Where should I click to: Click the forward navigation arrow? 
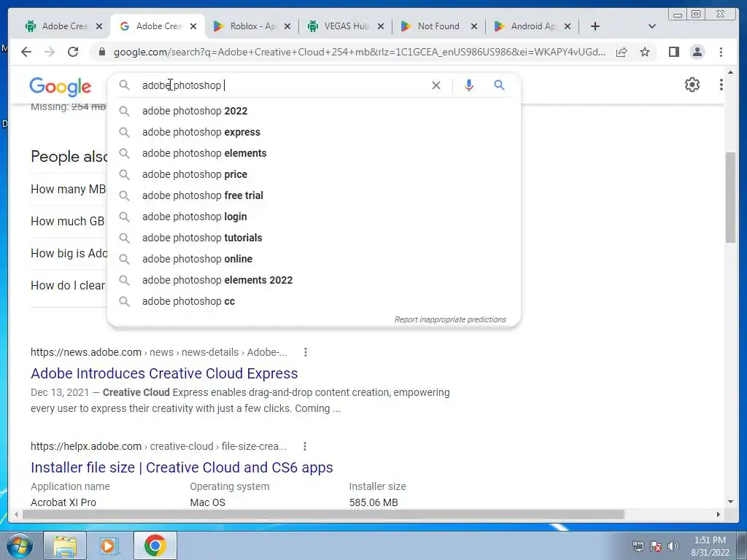(50, 52)
